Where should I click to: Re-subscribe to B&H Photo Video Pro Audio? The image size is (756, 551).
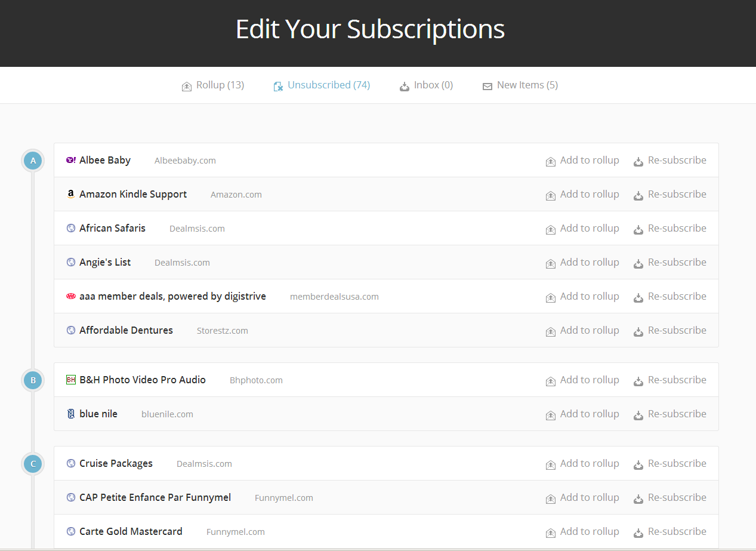pyautogui.click(x=670, y=380)
